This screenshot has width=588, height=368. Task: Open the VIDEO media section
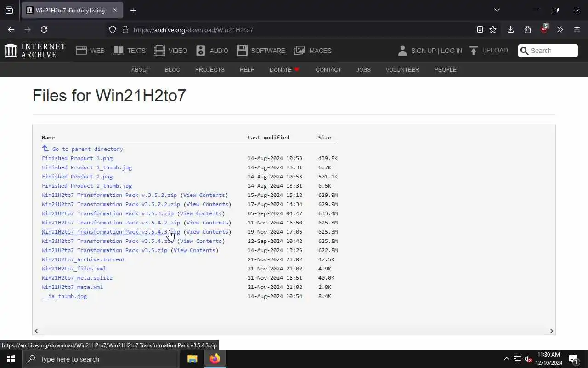coord(170,51)
